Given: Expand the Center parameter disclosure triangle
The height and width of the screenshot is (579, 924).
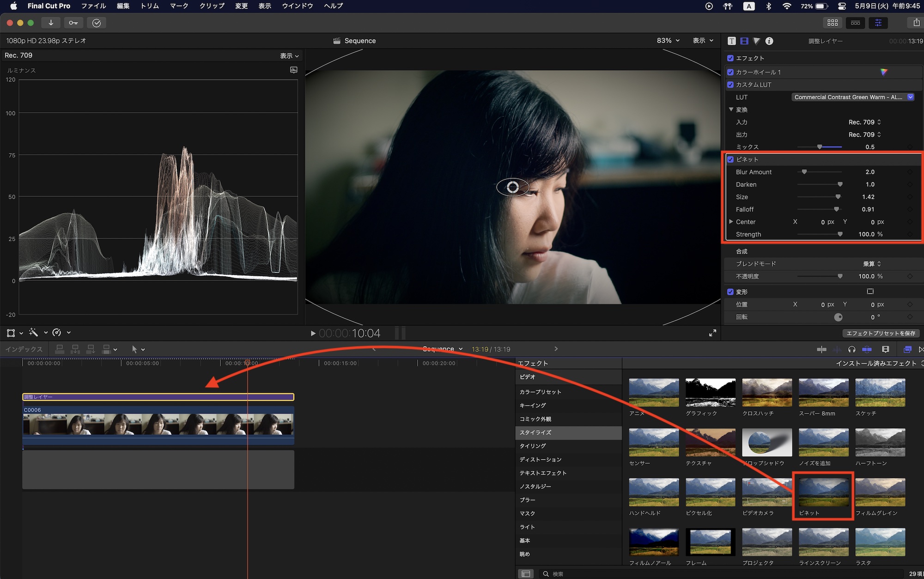Looking at the screenshot, I should (731, 222).
